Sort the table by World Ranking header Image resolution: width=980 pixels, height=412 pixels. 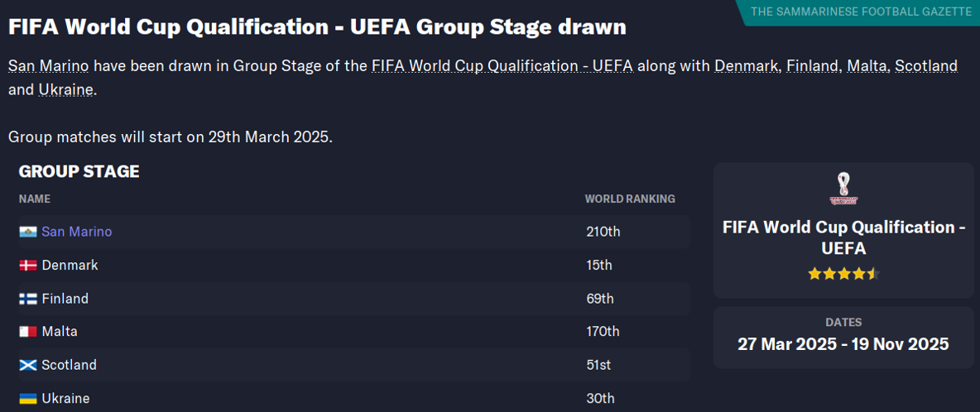tap(629, 199)
